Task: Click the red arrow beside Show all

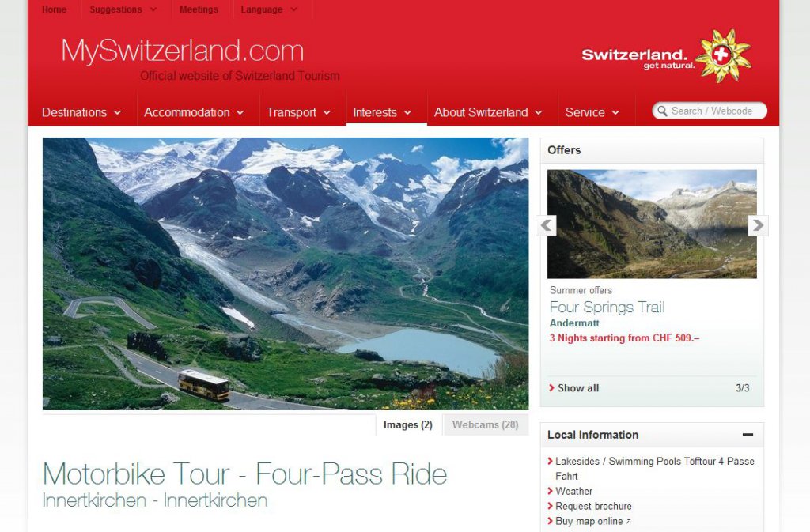Action: point(551,388)
